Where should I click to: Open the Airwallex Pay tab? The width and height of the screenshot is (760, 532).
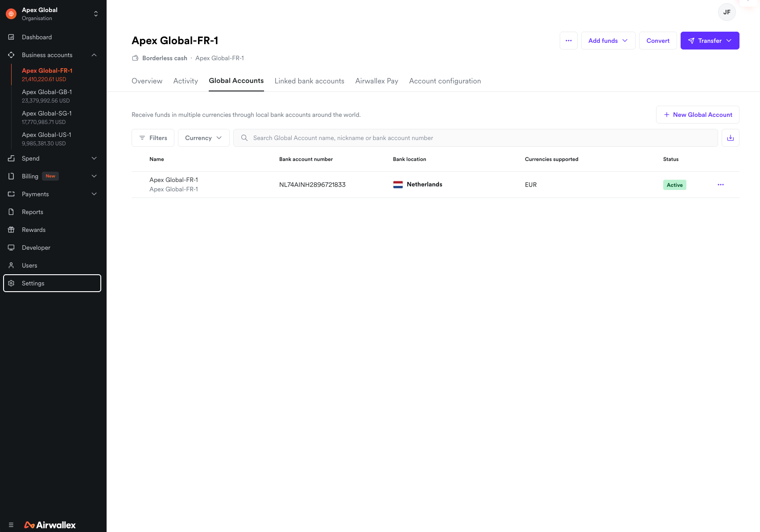(x=377, y=81)
